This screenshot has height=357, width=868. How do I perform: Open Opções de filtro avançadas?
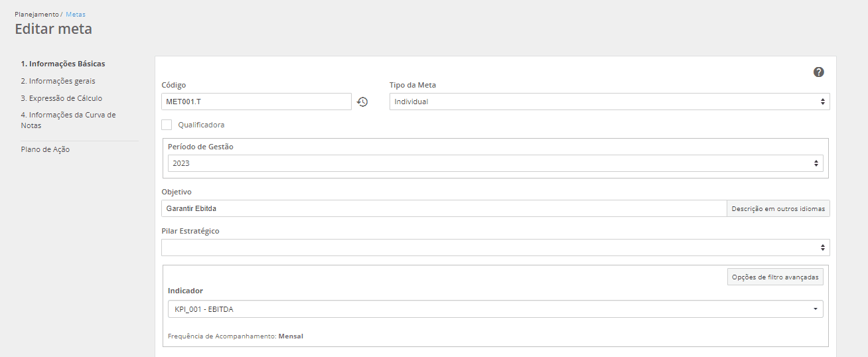pyautogui.click(x=775, y=277)
